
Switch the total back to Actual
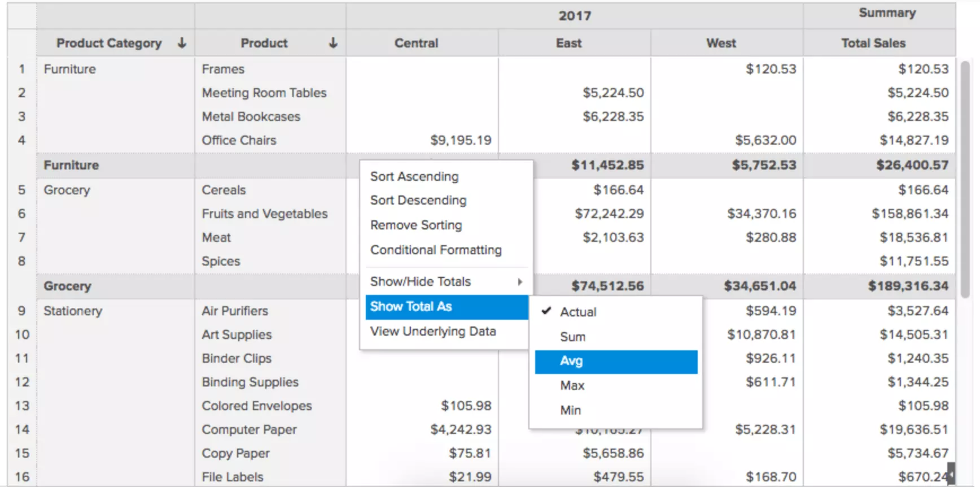coord(576,311)
